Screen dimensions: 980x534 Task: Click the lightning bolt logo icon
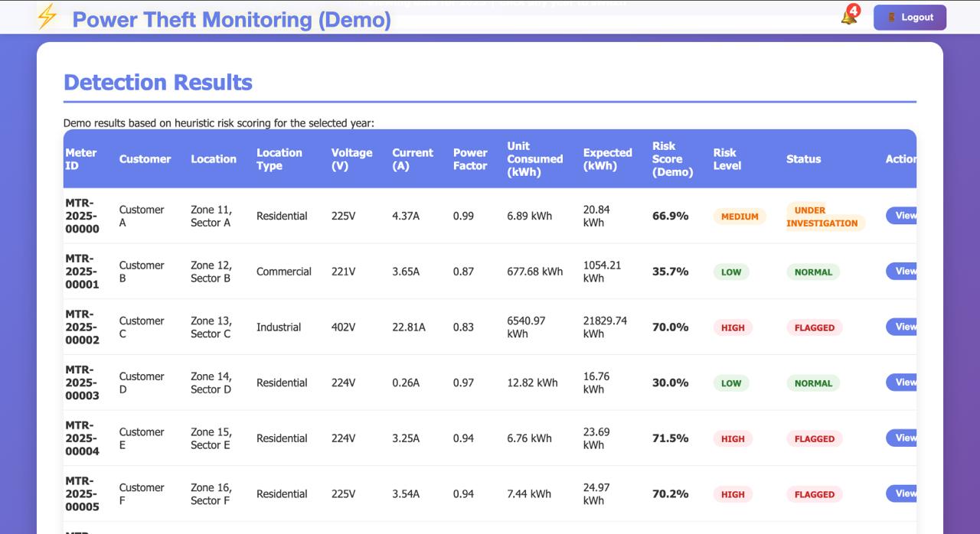point(47,16)
